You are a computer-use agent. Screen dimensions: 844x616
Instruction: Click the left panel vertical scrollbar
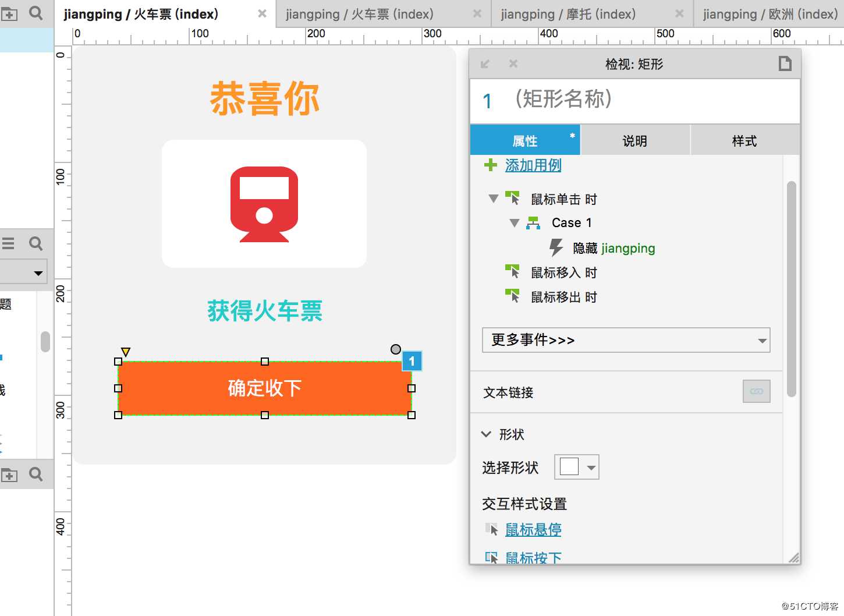click(45, 341)
